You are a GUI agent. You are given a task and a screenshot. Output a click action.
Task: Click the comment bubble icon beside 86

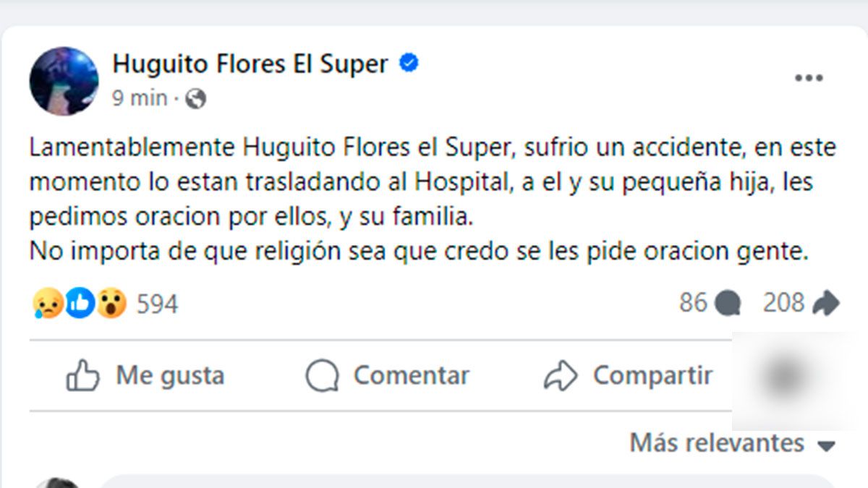728,304
